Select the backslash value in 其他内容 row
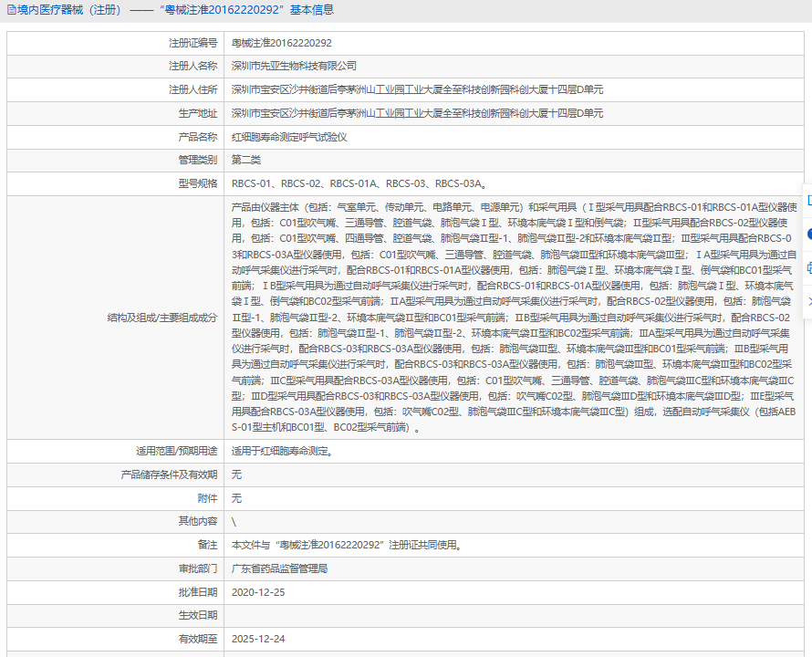This screenshot has height=657, width=812. [x=234, y=522]
